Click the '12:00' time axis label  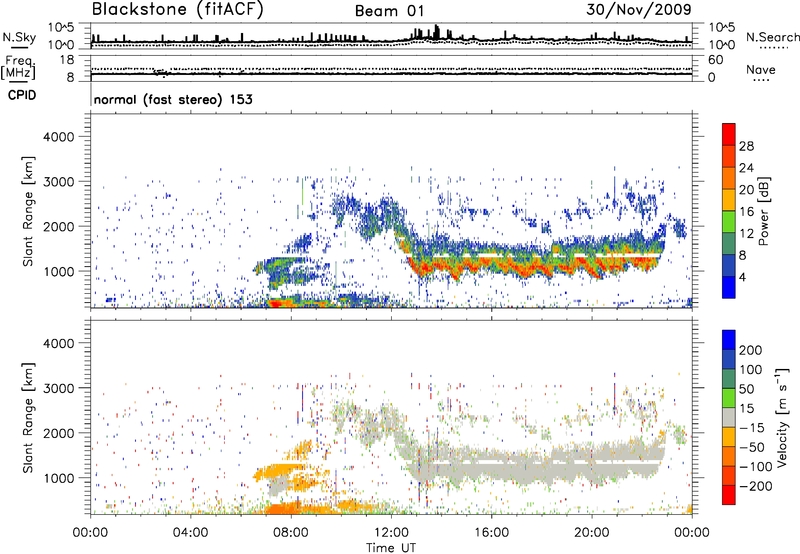(391, 533)
